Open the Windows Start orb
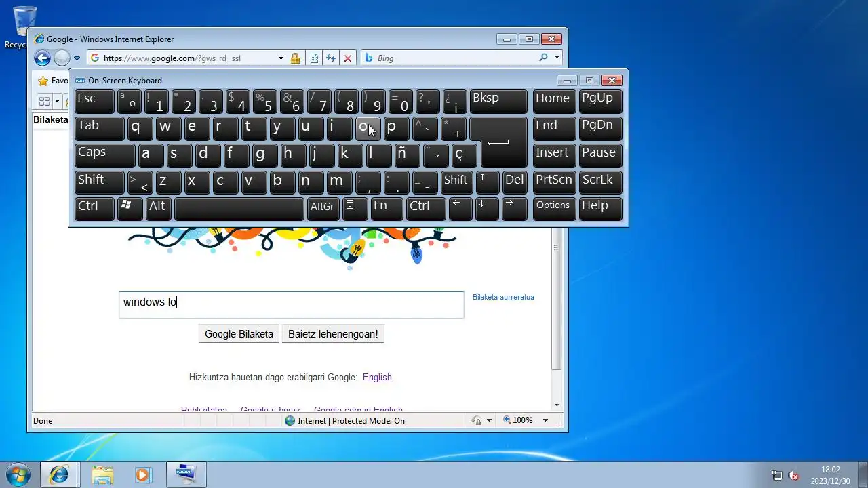Screen dimensions: 868x488 point(18,474)
